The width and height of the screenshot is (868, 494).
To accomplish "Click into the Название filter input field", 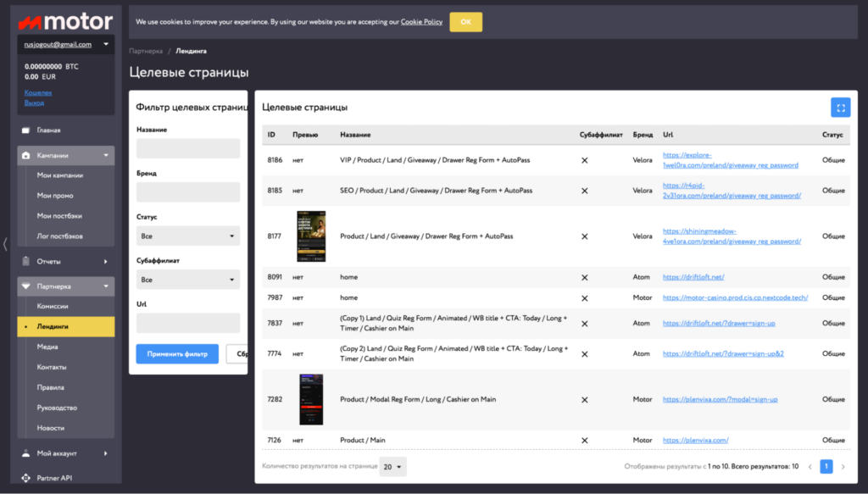I will pyautogui.click(x=188, y=149).
